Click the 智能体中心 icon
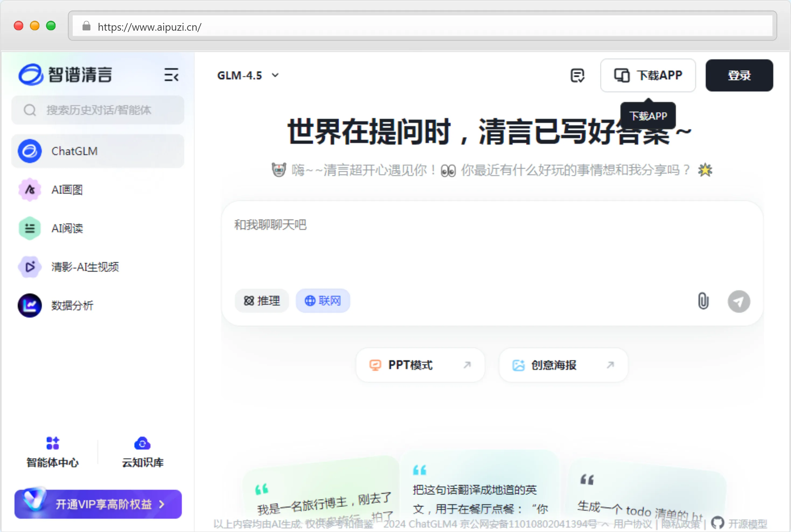This screenshot has height=532, width=791. tap(53, 443)
